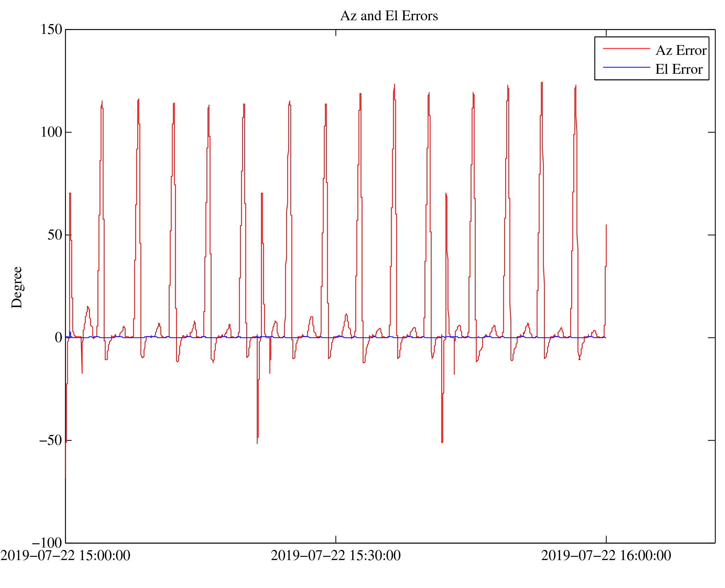Select the 'Az Error' legend label

click(681, 51)
